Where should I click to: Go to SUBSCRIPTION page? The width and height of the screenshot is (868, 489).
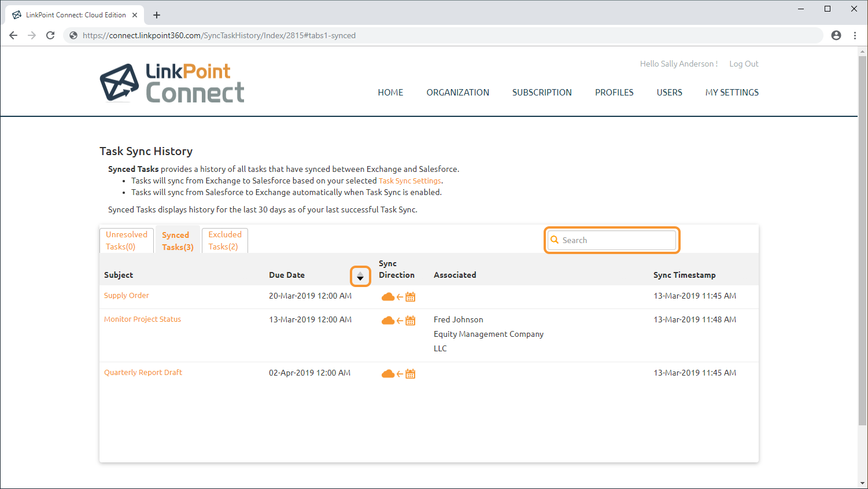(542, 93)
